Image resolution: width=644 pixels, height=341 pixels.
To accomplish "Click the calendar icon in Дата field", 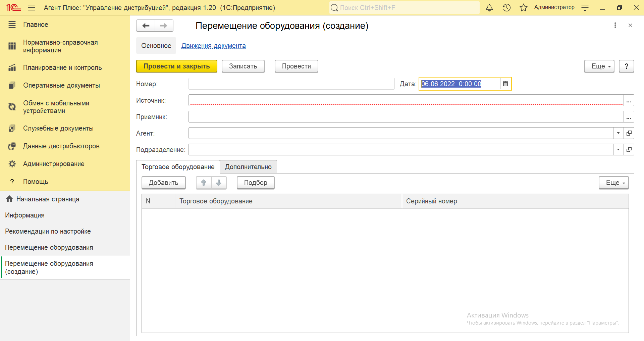I will click(505, 84).
